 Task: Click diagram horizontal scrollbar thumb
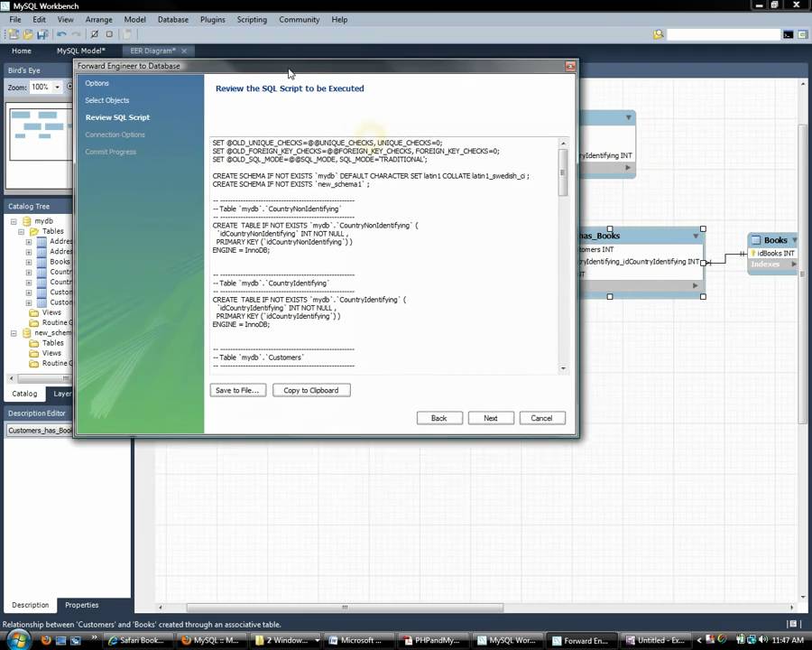pos(345,608)
